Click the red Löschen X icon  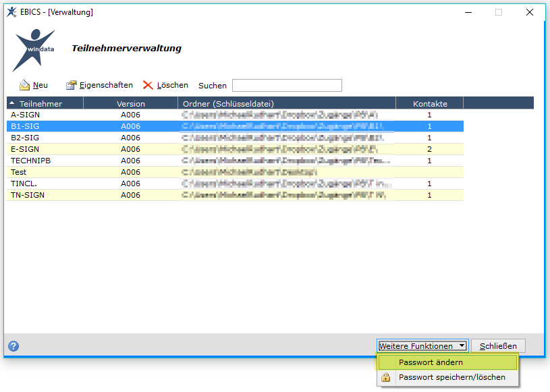coord(148,85)
